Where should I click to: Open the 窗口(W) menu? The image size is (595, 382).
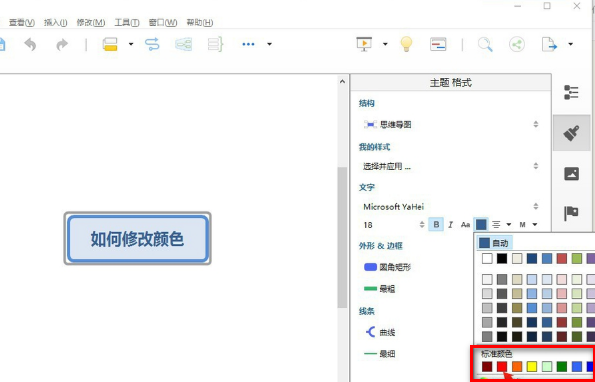[x=163, y=23]
